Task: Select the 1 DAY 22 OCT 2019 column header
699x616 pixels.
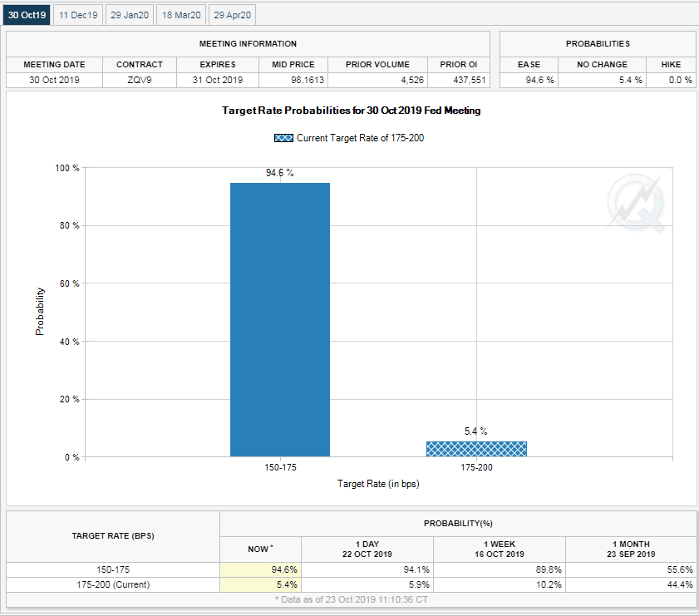Action: 367,549
